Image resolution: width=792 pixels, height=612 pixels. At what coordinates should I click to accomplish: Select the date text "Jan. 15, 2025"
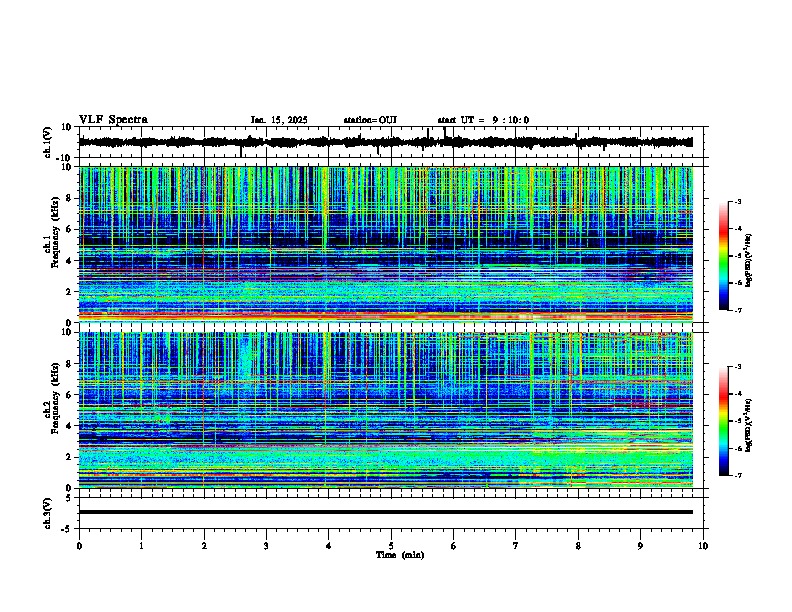pos(279,120)
